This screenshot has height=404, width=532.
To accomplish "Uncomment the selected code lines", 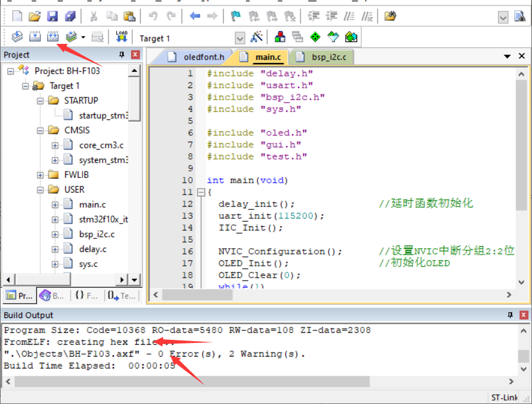I will (367, 16).
